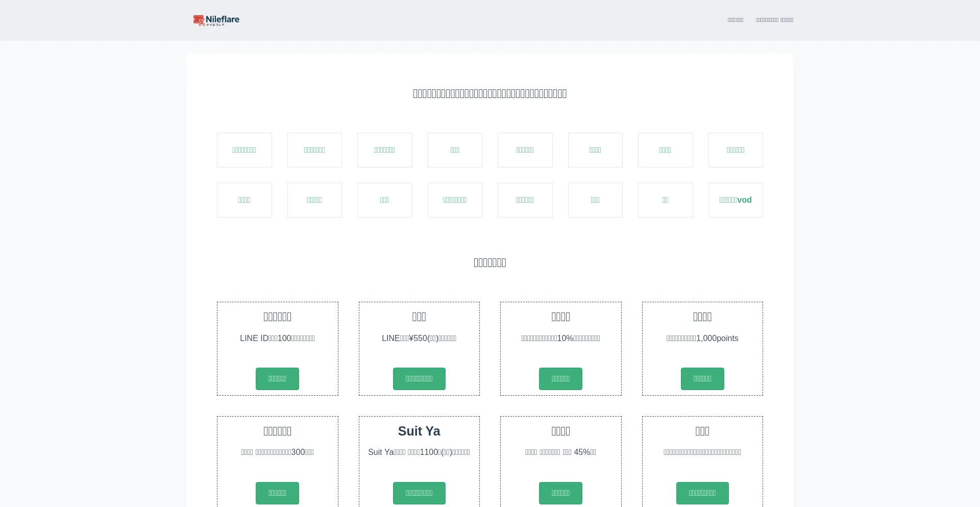Image resolution: width=980 pixels, height=507 pixels.
Task: Click the Suit Ya offer text mentioning 1100
Action: [x=419, y=452]
